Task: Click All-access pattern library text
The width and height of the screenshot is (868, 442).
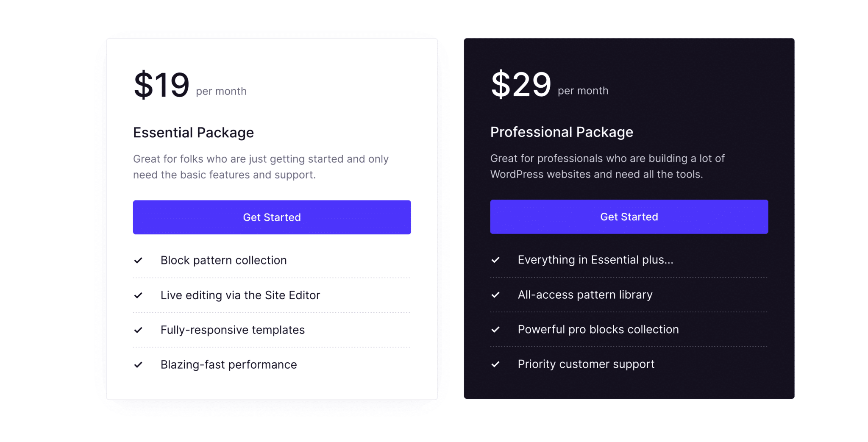Action: 585,295
